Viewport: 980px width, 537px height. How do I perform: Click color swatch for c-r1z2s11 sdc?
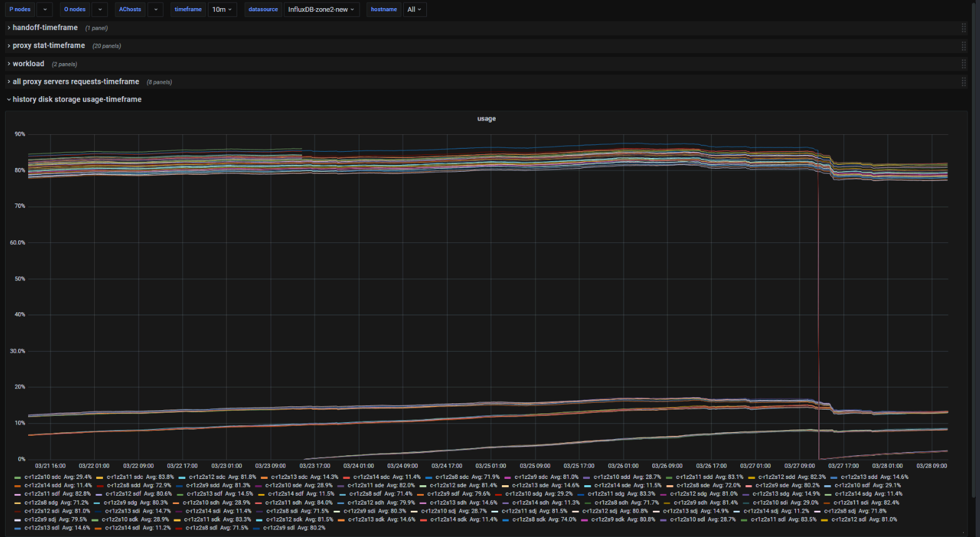100,477
